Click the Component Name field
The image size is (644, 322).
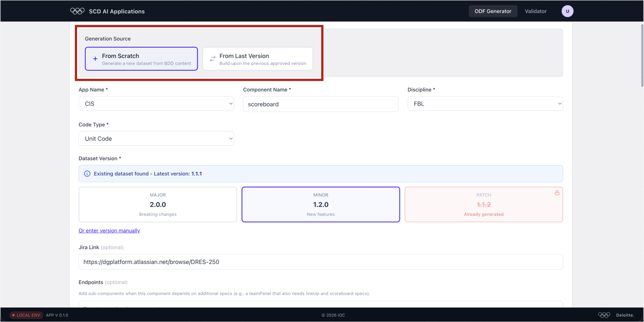pos(321,104)
